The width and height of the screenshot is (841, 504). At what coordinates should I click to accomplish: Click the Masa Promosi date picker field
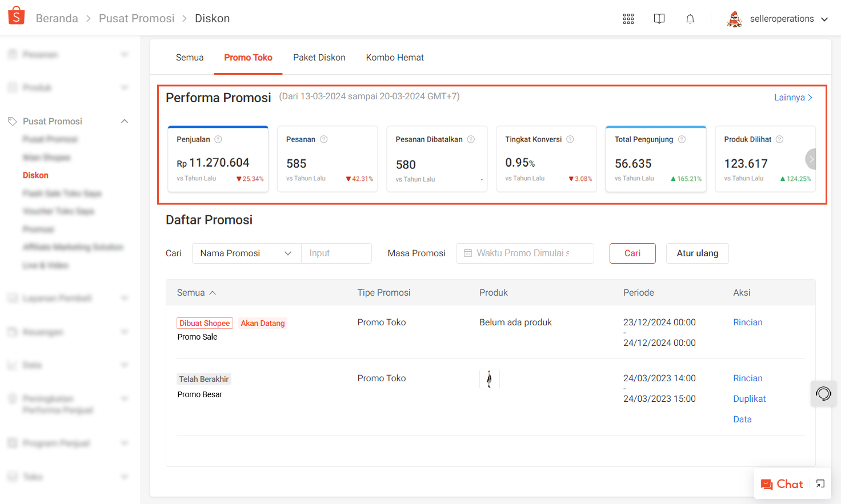coord(524,253)
